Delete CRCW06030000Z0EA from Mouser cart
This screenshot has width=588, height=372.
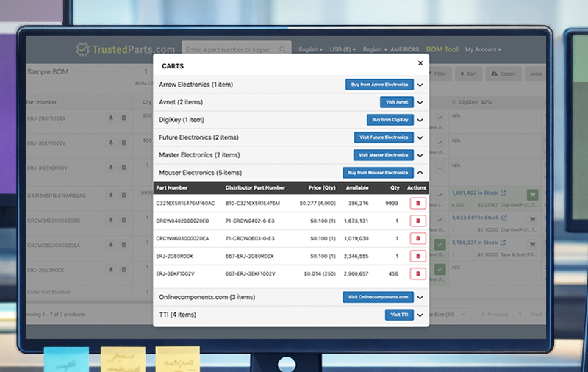point(417,238)
